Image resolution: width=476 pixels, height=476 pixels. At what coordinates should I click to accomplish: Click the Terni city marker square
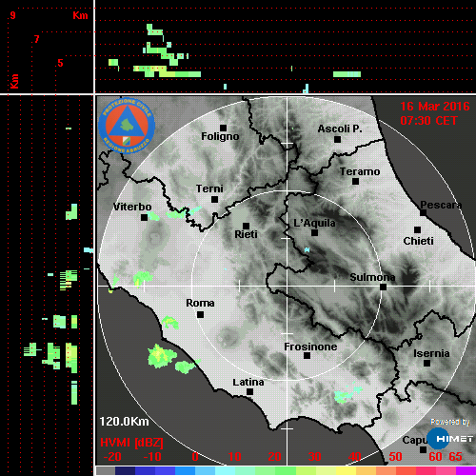pyautogui.click(x=214, y=199)
